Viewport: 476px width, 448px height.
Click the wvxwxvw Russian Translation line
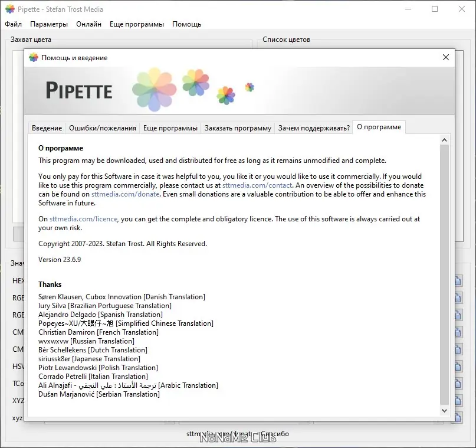[87, 341]
